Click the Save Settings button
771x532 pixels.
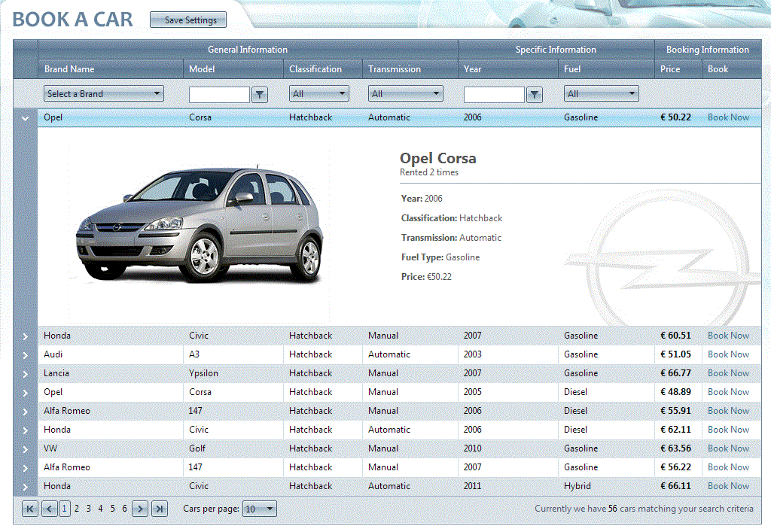tap(188, 20)
